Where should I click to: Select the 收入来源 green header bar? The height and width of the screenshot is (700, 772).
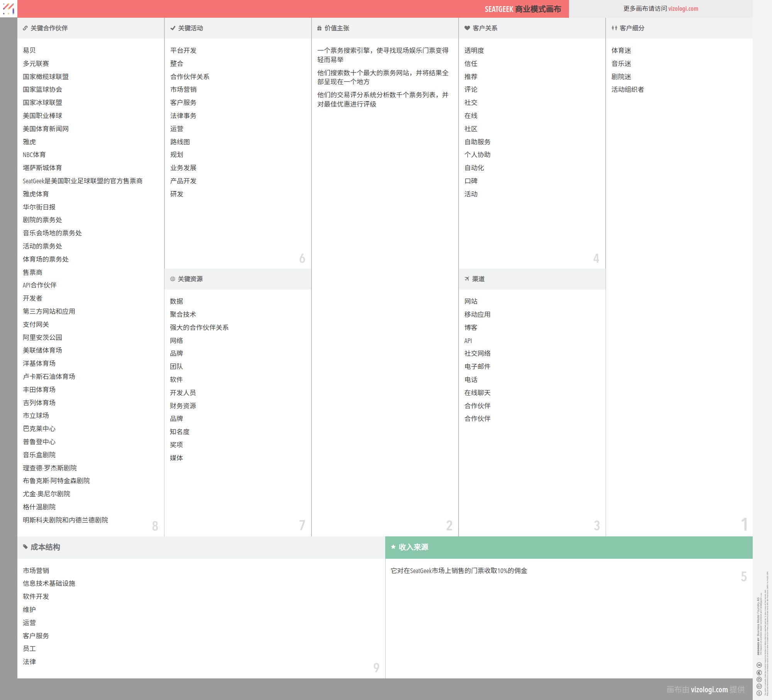(569, 547)
